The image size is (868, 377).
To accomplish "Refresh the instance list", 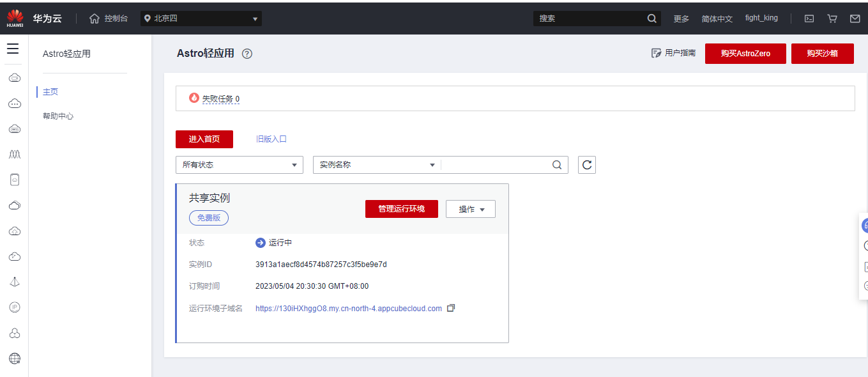I will click(587, 164).
